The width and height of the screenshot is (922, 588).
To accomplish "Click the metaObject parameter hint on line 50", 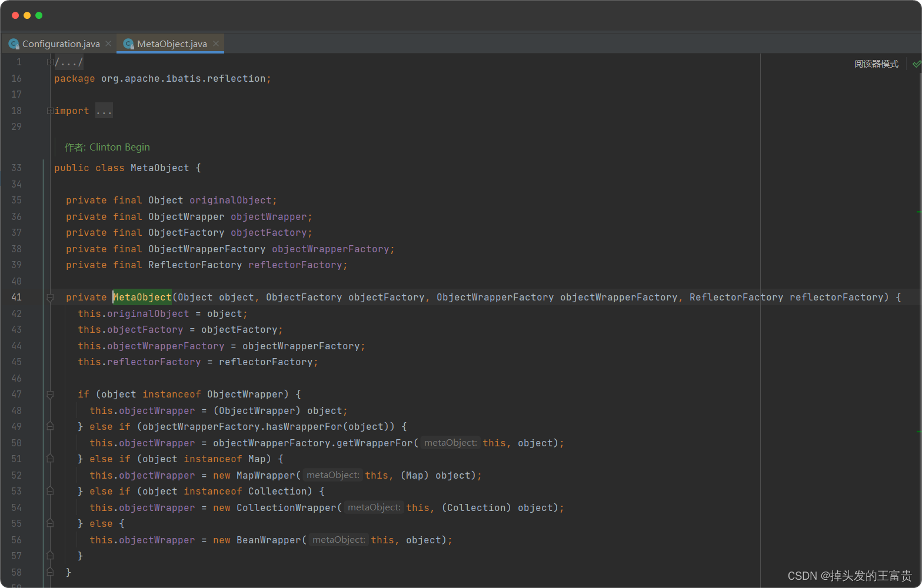I will (x=451, y=443).
